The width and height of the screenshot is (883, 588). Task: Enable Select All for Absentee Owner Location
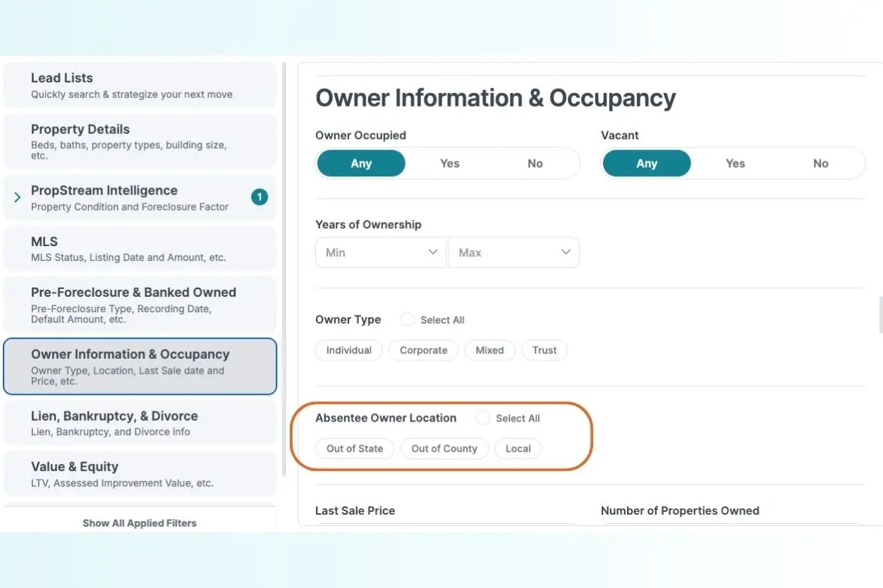click(482, 417)
